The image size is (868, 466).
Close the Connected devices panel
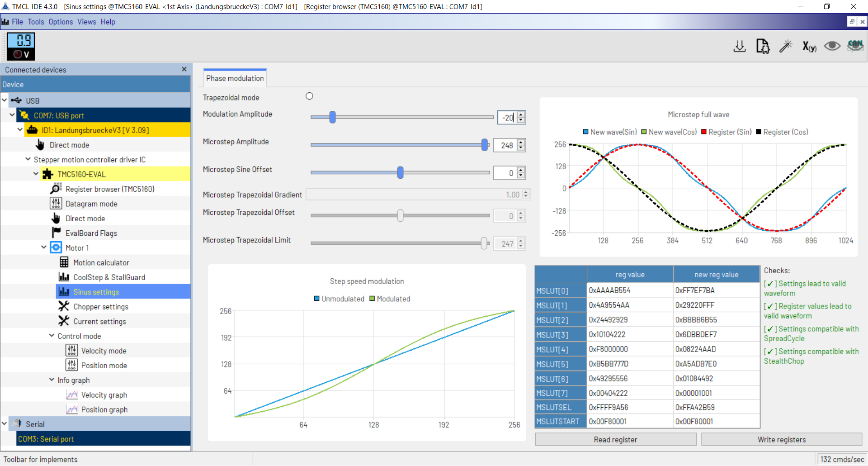pos(184,69)
